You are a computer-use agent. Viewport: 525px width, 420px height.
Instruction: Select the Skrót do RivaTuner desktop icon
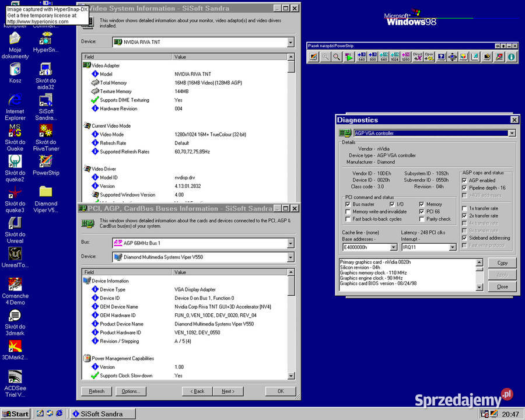click(46, 138)
